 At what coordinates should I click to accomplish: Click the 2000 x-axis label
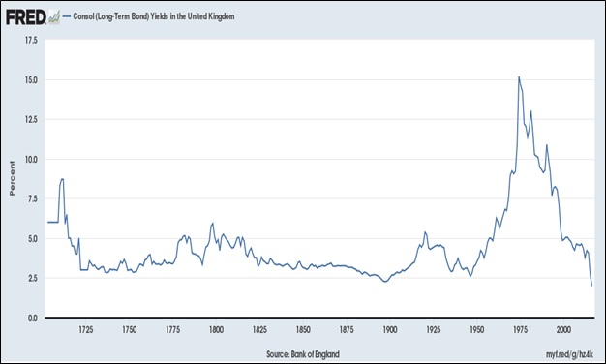563,329
